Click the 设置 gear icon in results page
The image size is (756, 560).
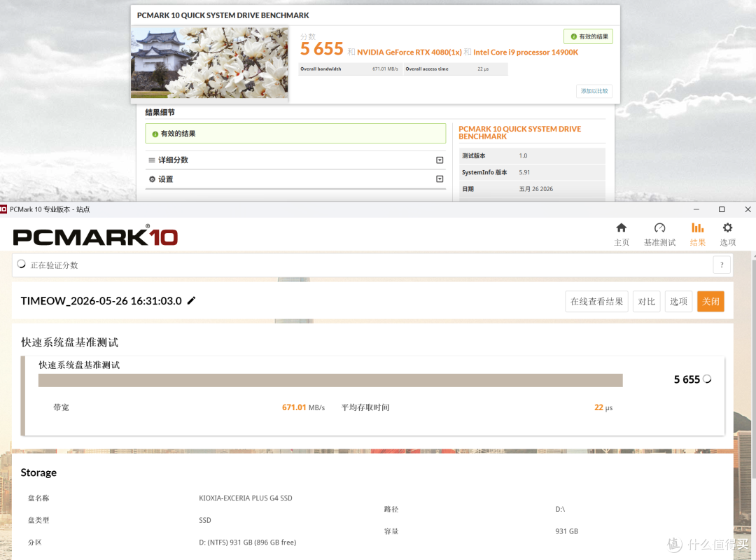(152, 179)
